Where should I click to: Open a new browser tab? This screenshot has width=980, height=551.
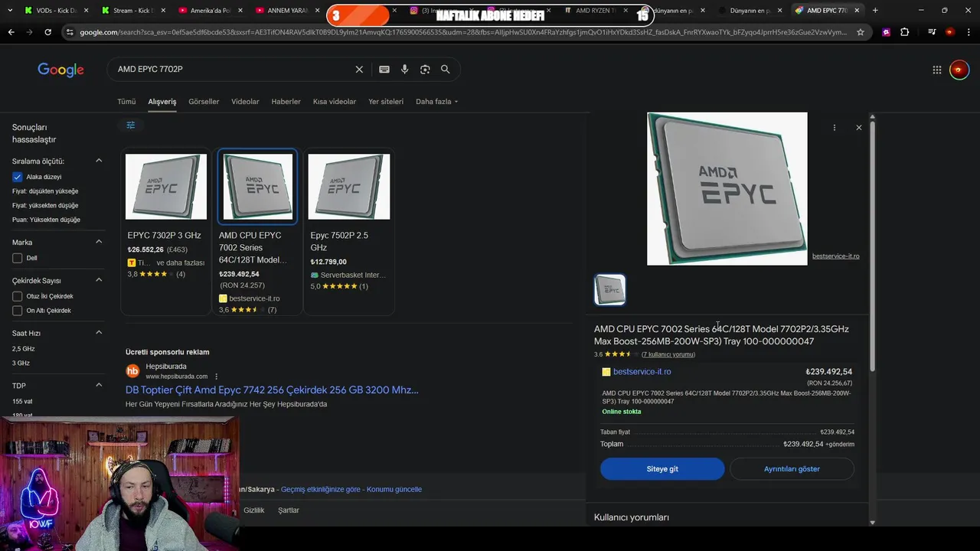[x=875, y=11]
